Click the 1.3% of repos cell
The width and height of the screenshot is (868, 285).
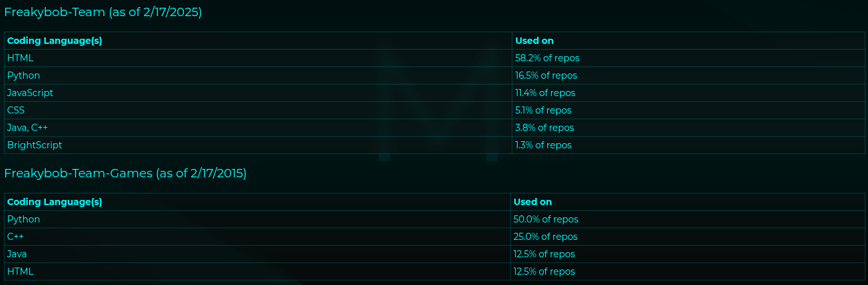[x=543, y=145]
